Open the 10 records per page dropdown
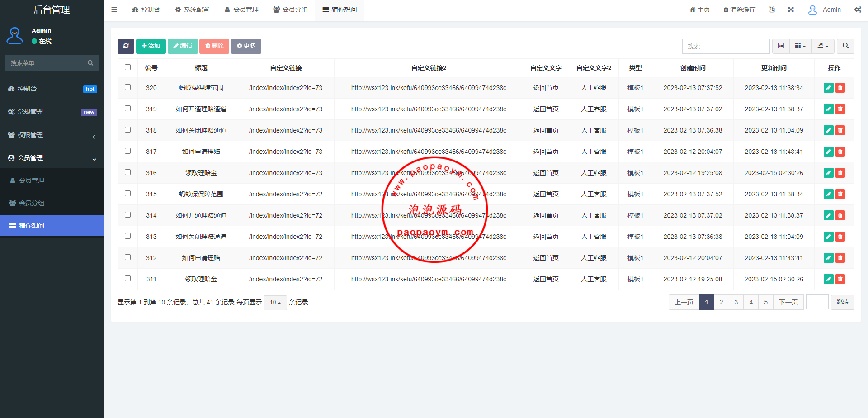Image resolution: width=868 pixels, height=418 pixels. tap(275, 303)
